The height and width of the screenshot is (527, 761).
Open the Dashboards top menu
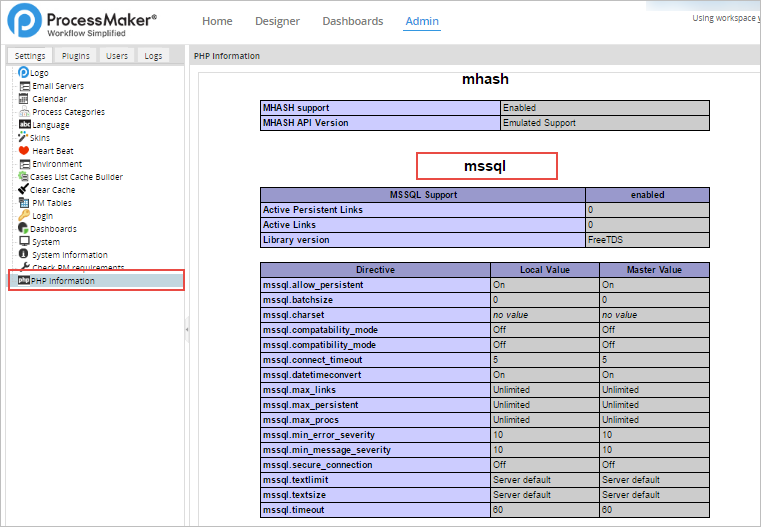pyautogui.click(x=352, y=21)
